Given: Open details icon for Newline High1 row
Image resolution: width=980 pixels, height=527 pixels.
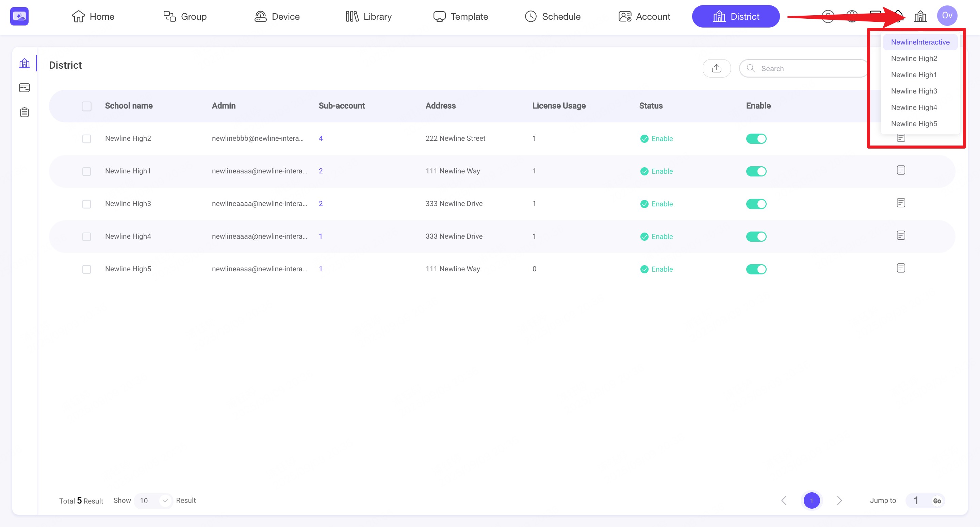Looking at the screenshot, I should (x=900, y=170).
